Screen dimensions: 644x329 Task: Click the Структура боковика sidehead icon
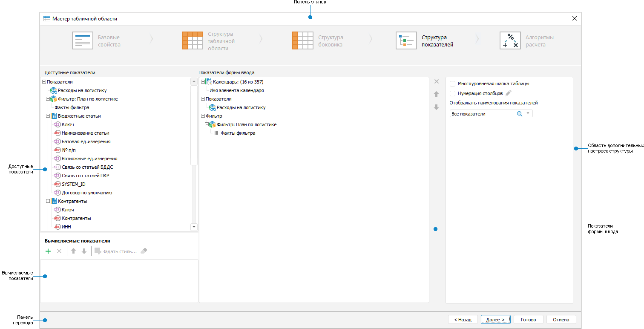(303, 41)
